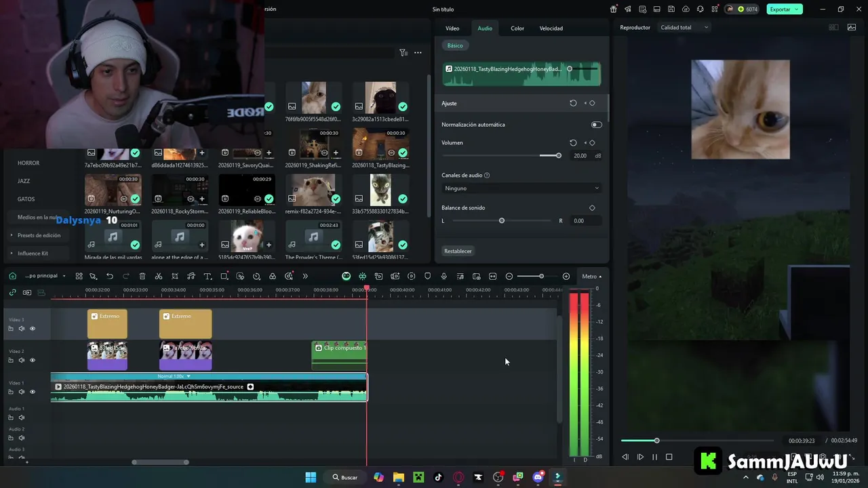Image resolution: width=868 pixels, height=488 pixels.
Task: Click the stop square in player controls
Action: [669, 457]
